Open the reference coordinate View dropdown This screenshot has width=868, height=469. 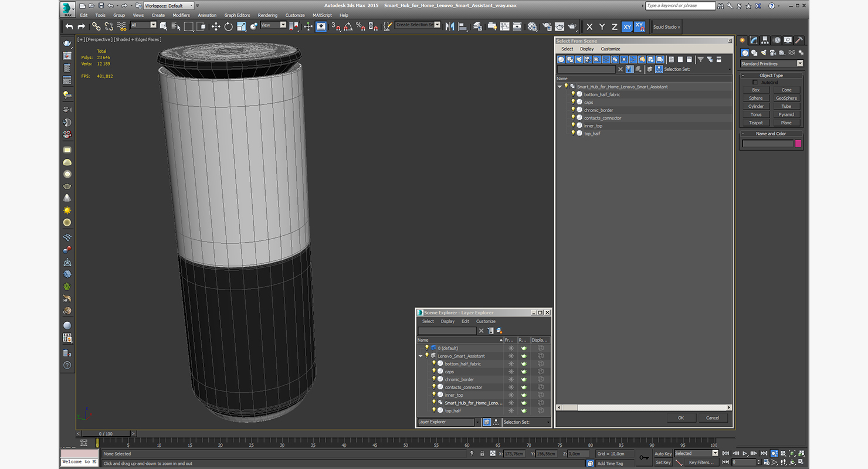[273, 25]
